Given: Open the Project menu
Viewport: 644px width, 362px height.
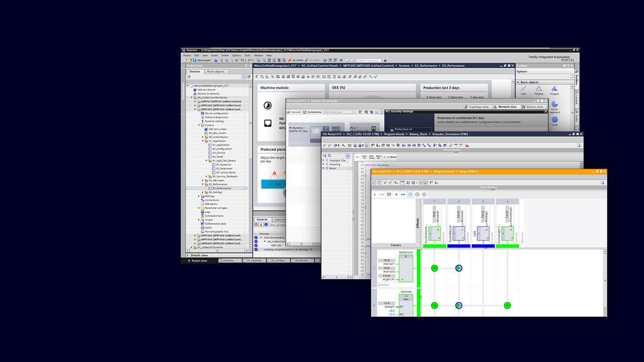Looking at the screenshot, I should click(187, 55).
